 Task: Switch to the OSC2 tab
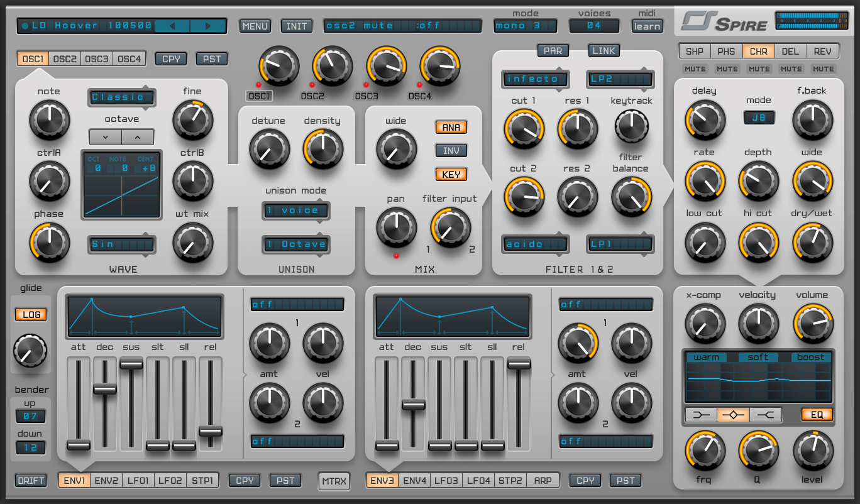[x=65, y=58]
